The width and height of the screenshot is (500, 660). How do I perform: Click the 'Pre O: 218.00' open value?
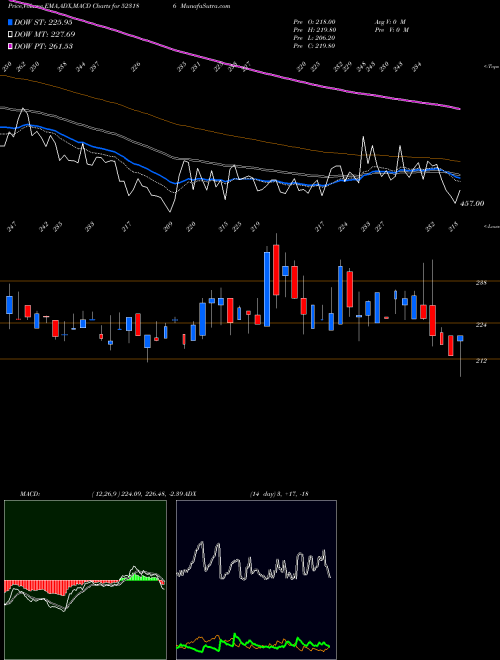tap(314, 22)
